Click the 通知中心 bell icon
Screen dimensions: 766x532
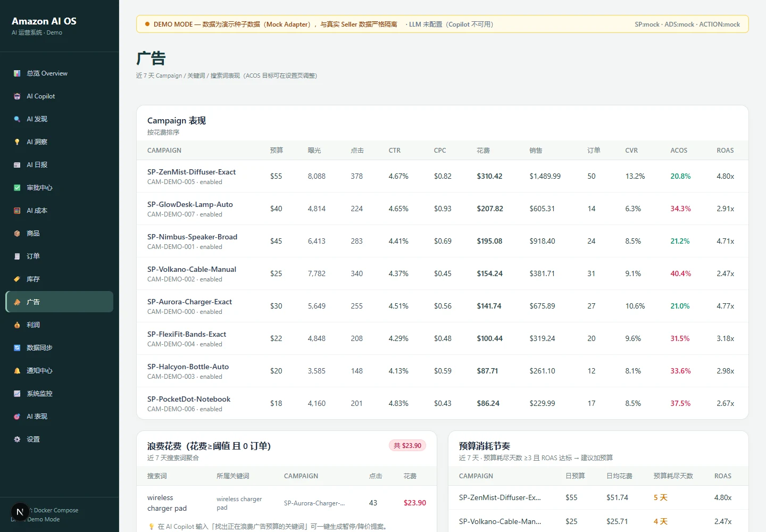(17, 371)
